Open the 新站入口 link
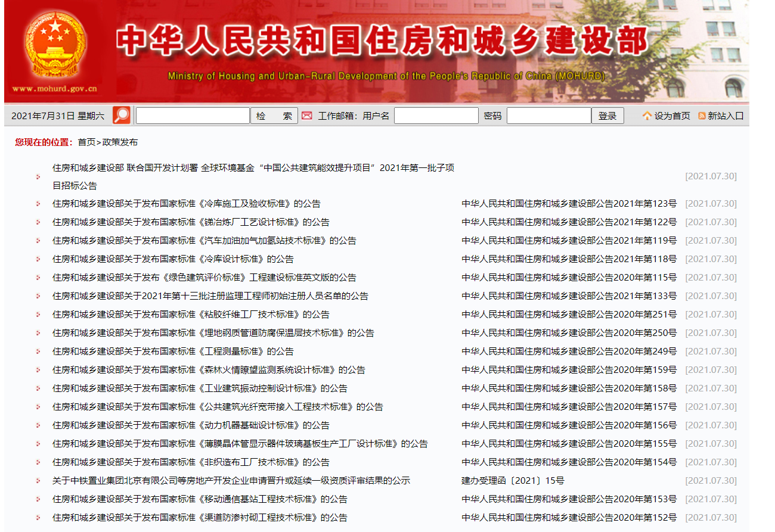 726,116
